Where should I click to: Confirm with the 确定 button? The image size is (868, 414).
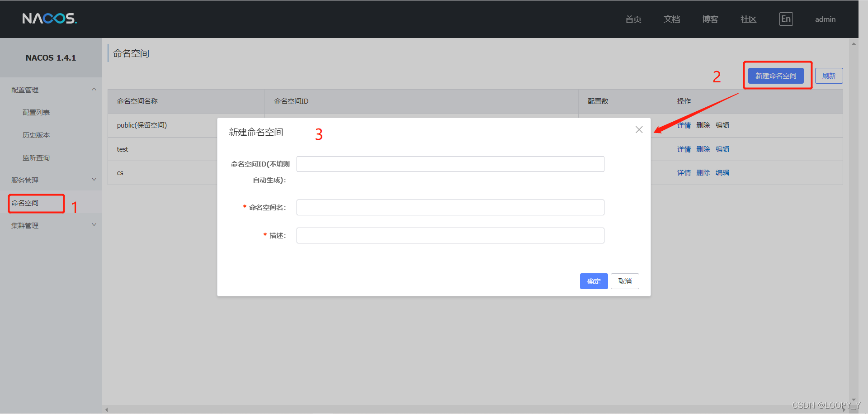(x=594, y=281)
